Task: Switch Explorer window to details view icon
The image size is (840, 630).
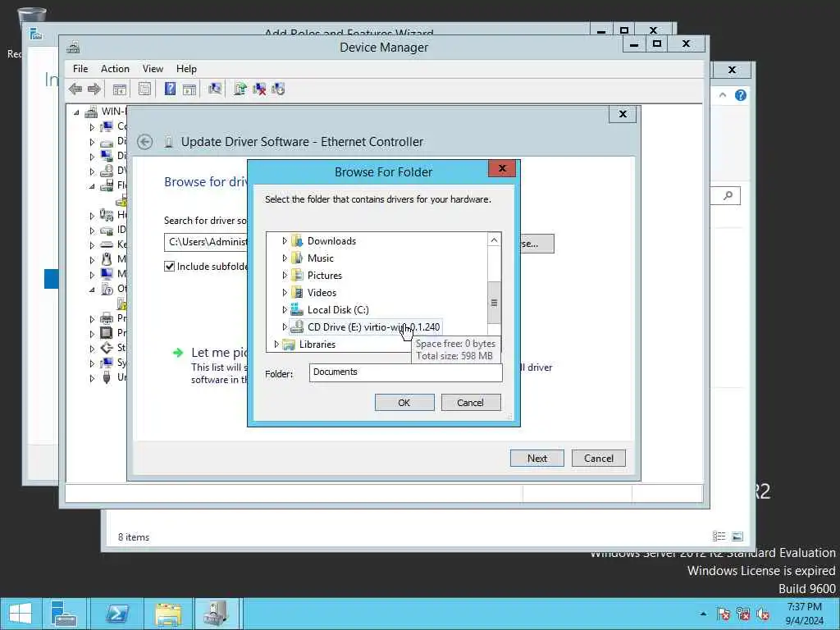Action: [x=719, y=536]
